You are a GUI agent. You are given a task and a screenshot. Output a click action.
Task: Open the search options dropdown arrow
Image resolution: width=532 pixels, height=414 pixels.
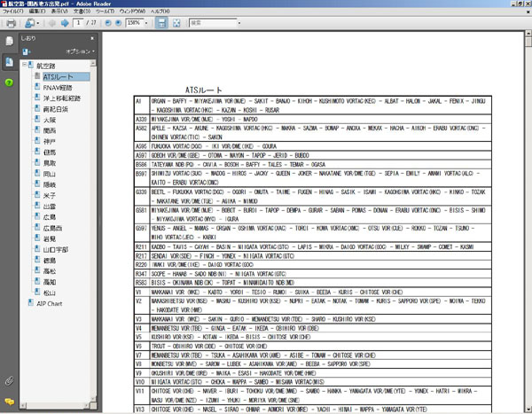point(239,23)
